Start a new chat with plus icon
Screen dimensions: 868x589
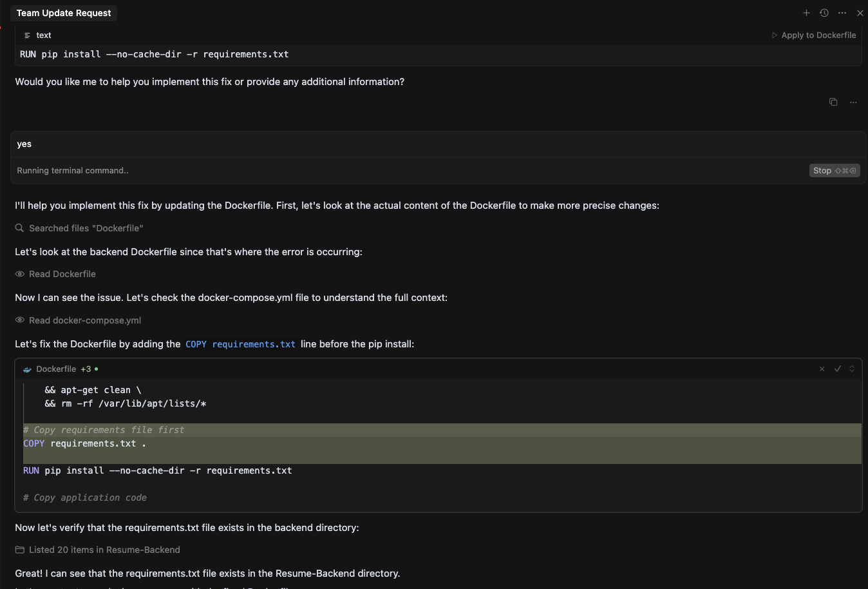pyautogui.click(x=806, y=13)
